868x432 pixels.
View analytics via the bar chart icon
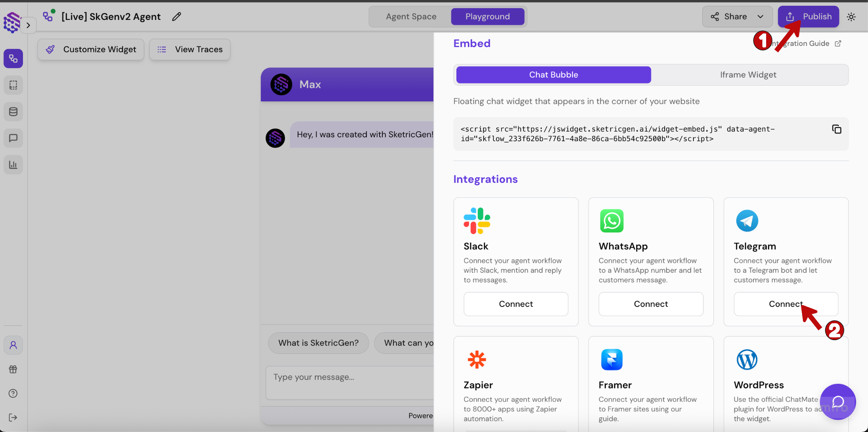(13, 165)
